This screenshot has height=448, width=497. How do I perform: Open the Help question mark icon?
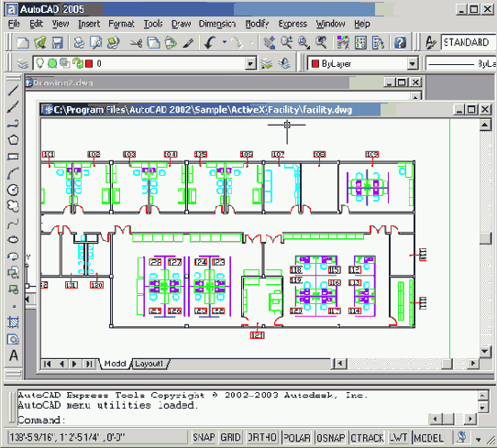pyautogui.click(x=401, y=43)
